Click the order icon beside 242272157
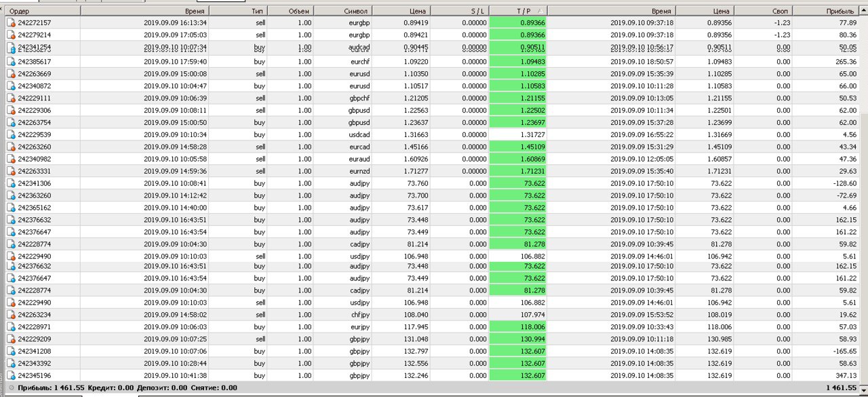The image size is (868, 397). pos(11,22)
